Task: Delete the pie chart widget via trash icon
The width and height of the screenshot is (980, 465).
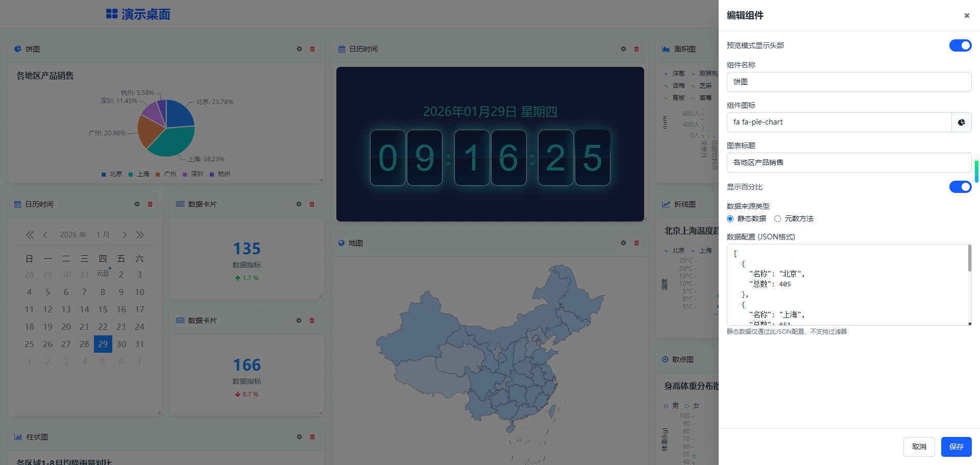Action: 312,49
